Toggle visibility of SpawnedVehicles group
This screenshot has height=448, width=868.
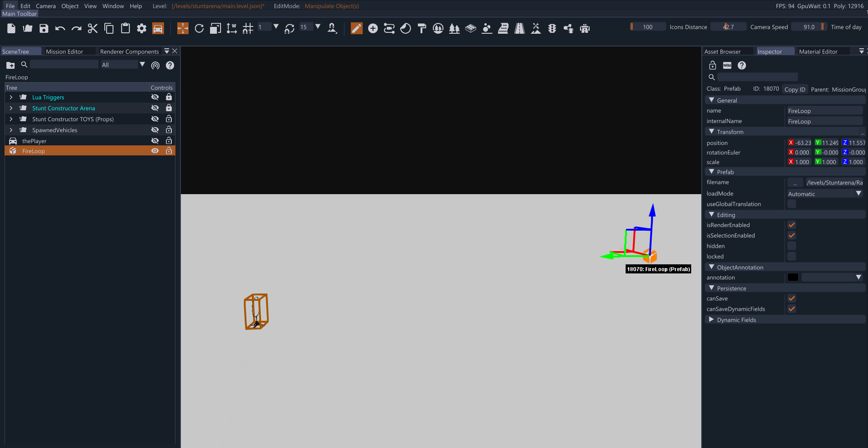pos(155,130)
